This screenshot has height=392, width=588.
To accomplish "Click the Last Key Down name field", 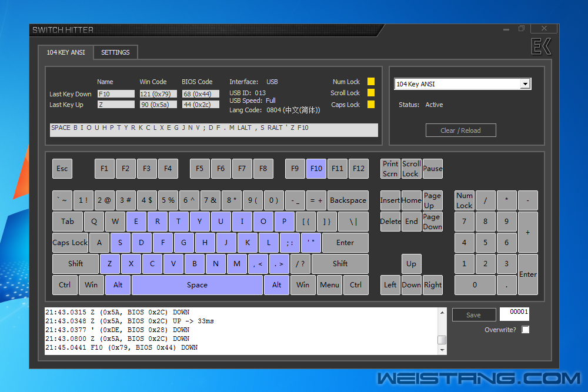I will point(116,93).
